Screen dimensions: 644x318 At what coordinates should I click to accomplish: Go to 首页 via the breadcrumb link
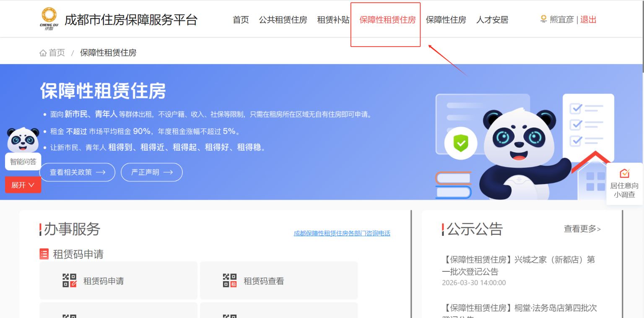coord(57,53)
